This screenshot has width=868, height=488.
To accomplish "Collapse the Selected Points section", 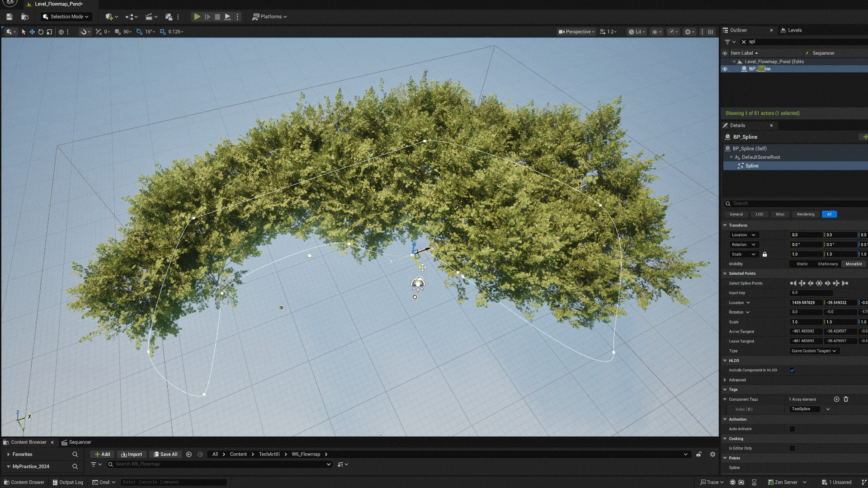I will point(726,273).
